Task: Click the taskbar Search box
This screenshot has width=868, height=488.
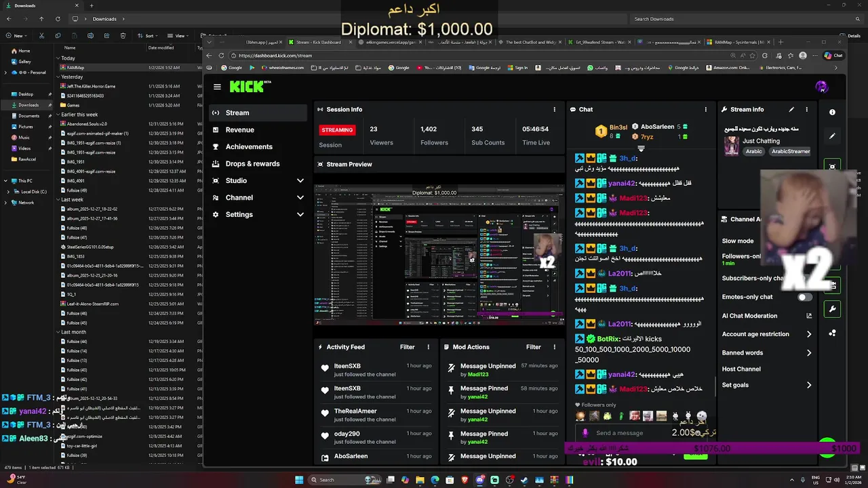Action: point(344,480)
